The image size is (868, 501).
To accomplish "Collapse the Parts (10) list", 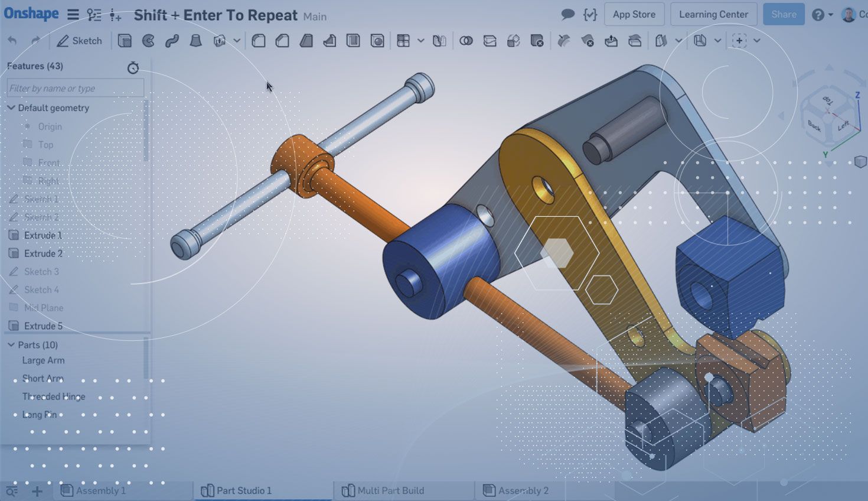I will [11, 345].
